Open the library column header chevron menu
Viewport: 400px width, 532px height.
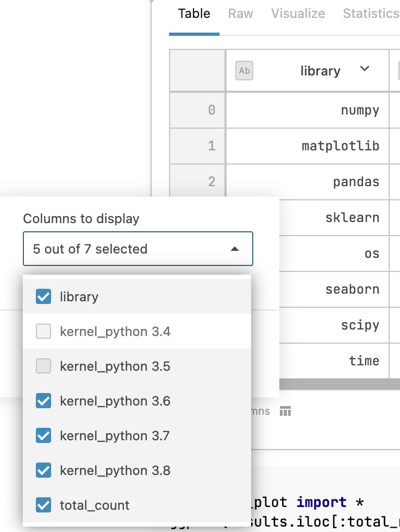[364, 70]
